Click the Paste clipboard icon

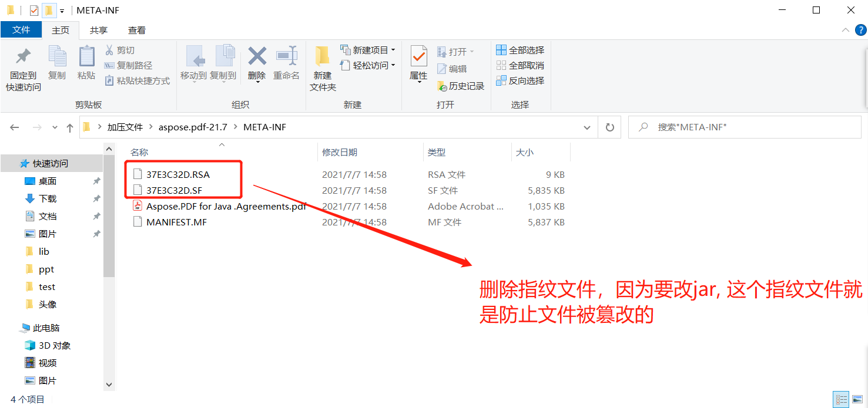click(86, 57)
